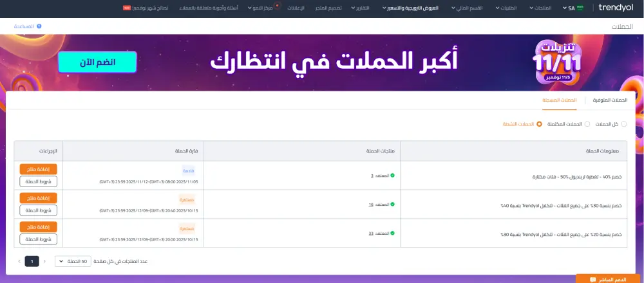Expand the العروض الترويجية والتسعير menu
644x283 pixels.
(x=411, y=8)
